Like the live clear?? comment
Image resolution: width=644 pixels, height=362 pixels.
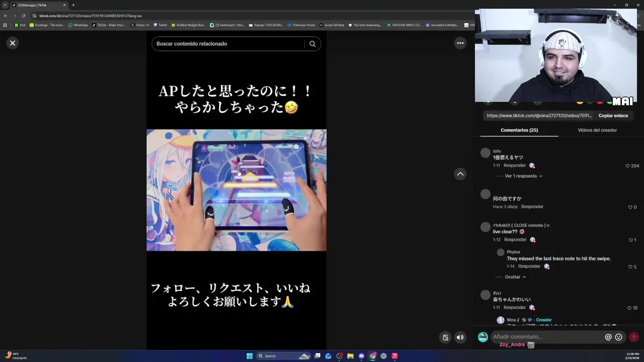[x=632, y=240]
